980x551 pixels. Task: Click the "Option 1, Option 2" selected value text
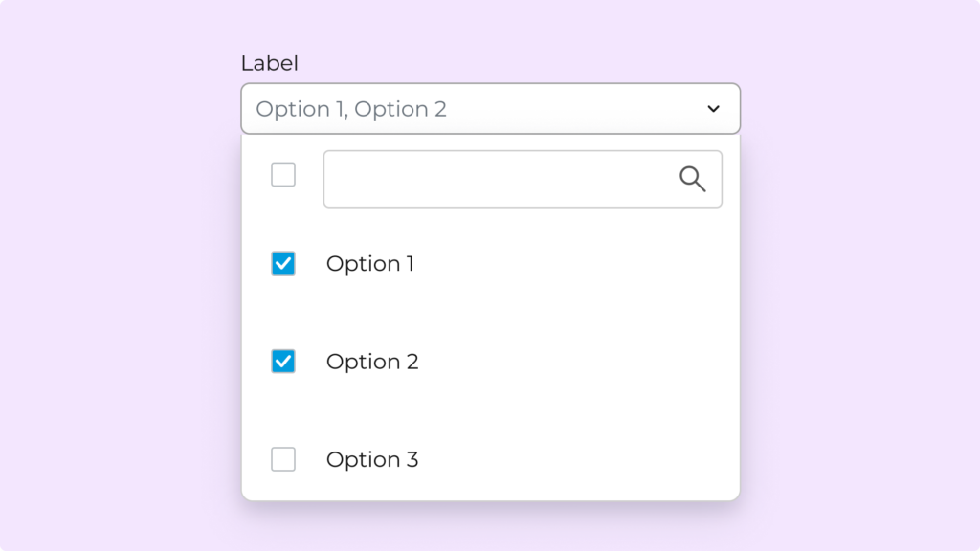point(351,109)
